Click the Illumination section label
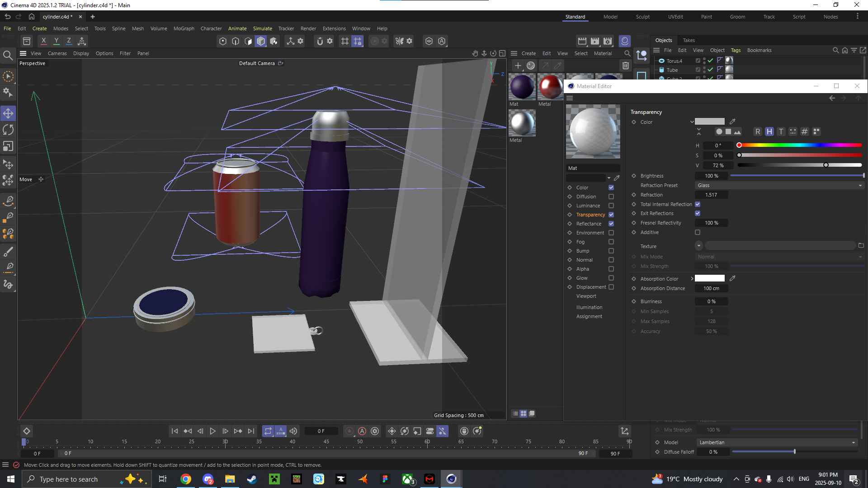This screenshot has height=488, width=868. [x=589, y=307]
